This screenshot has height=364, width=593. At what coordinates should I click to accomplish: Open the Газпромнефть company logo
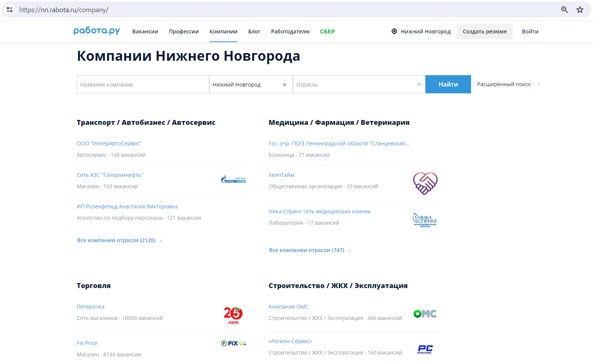pos(233,180)
